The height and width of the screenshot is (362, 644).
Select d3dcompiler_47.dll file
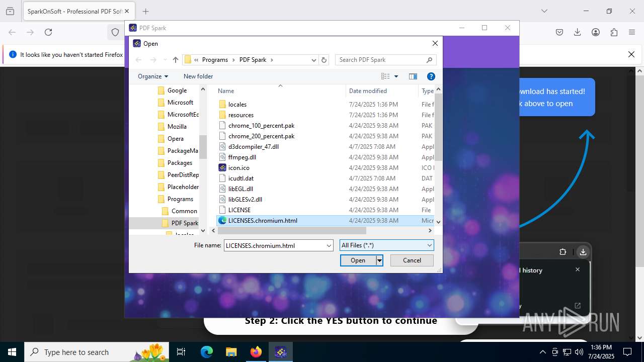[253, 147]
